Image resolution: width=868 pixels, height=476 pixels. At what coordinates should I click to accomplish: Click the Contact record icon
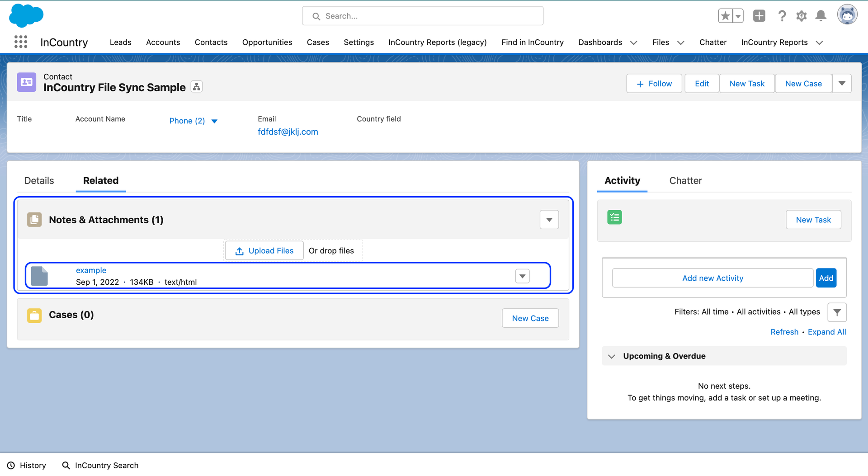tap(27, 82)
